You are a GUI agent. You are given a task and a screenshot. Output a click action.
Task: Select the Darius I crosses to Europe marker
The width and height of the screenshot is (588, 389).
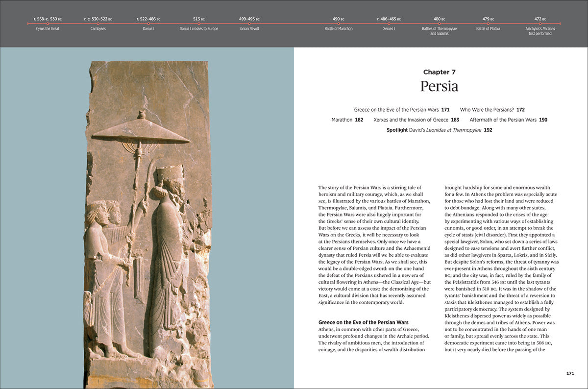pyautogui.click(x=198, y=24)
